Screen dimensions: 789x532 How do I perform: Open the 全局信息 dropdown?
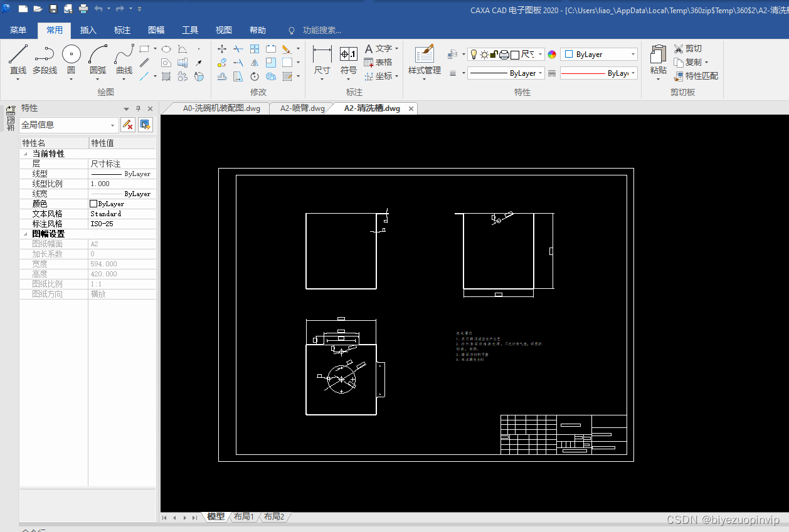click(x=69, y=125)
